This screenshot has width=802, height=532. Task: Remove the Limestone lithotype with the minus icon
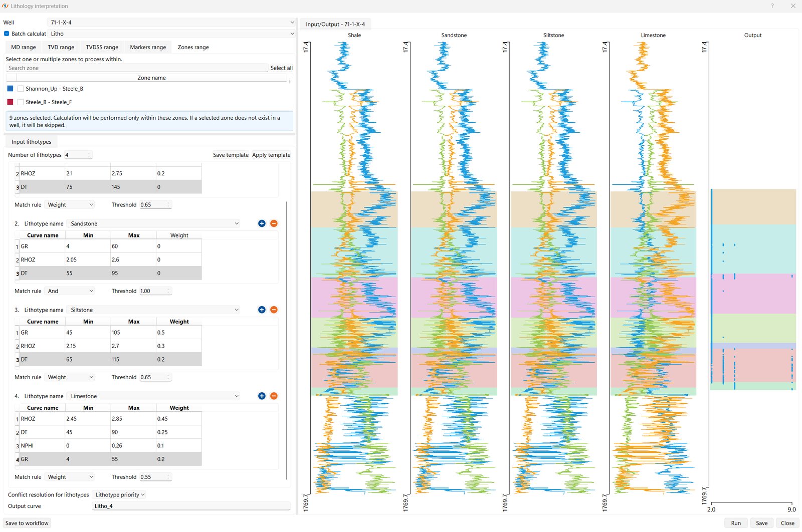coord(274,396)
